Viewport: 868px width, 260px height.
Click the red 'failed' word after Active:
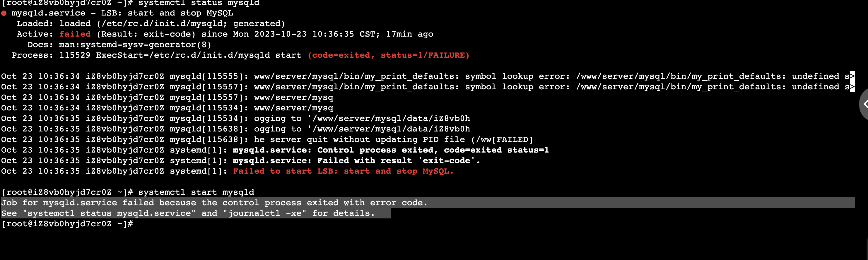(75, 34)
